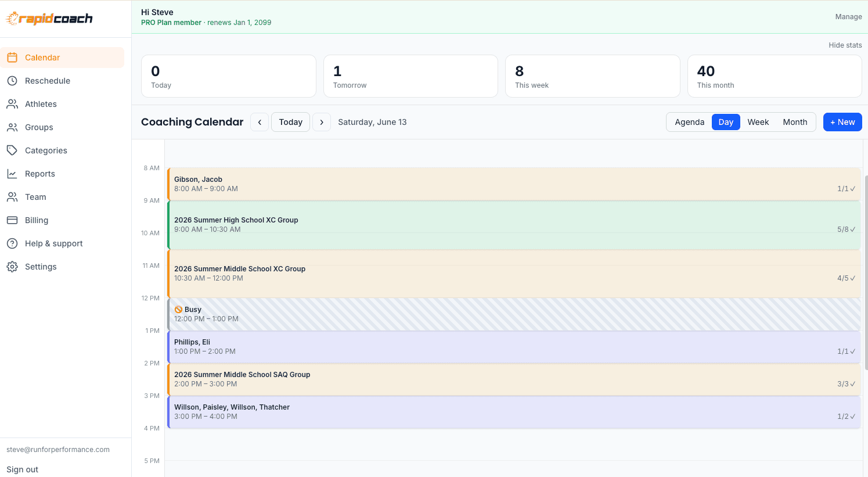The width and height of the screenshot is (868, 477).
Task: Click the This week stat card
Action: coord(593,76)
